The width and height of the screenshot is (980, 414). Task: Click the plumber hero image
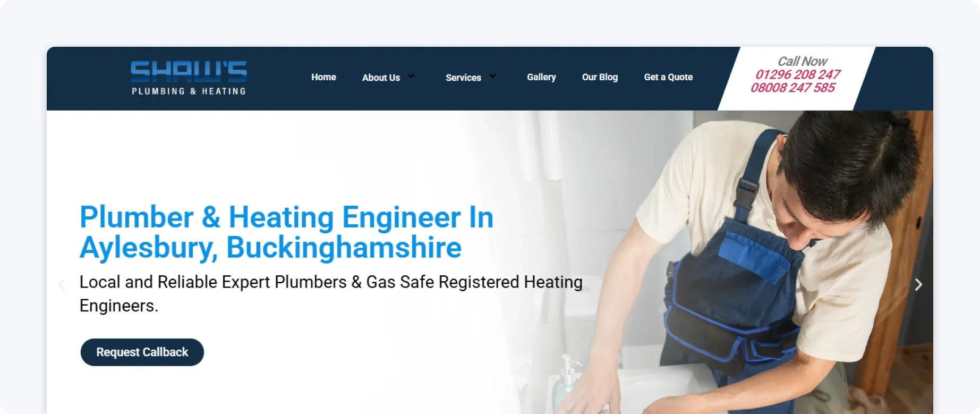pyautogui.click(x=770, y=260)
